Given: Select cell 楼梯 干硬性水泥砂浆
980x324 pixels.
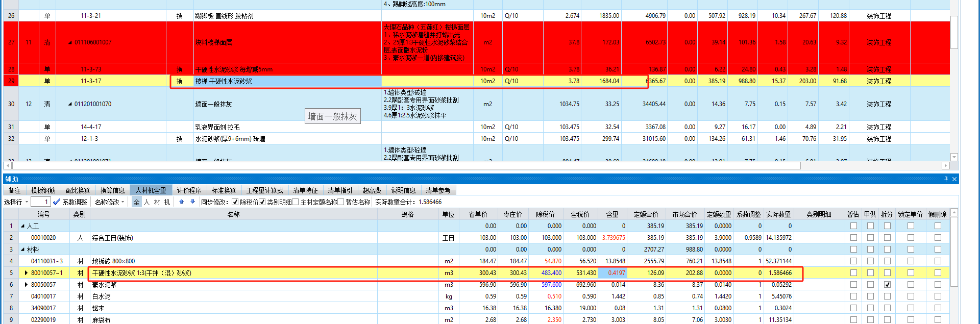Looking at the screenshot, I should (x=287, y=81).
